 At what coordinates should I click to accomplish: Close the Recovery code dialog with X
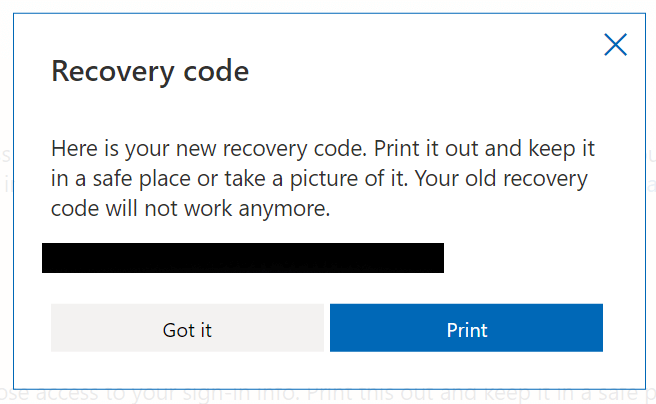click(x=615, y=44)
